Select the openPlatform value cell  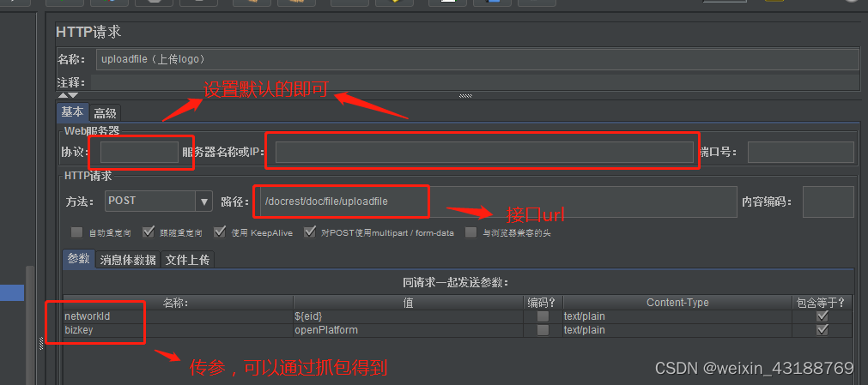(408, 330)
